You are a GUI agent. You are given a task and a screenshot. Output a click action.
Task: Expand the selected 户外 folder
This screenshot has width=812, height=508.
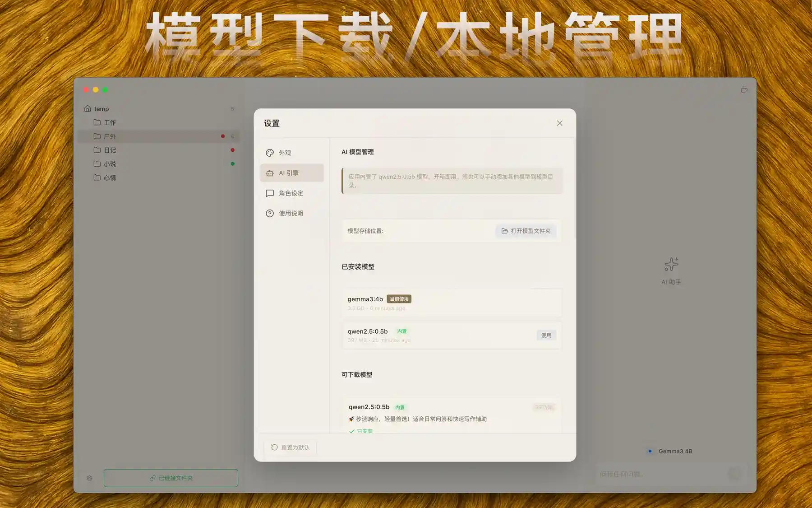point(110,136)
